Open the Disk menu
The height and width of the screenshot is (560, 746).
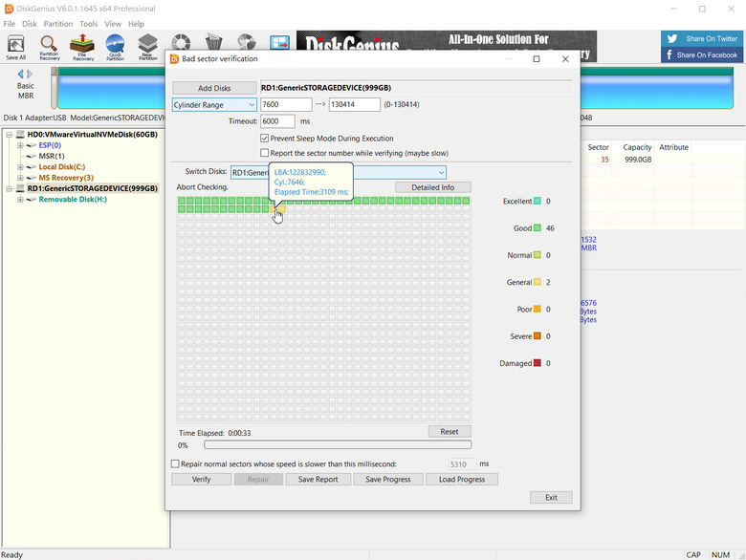30,24
